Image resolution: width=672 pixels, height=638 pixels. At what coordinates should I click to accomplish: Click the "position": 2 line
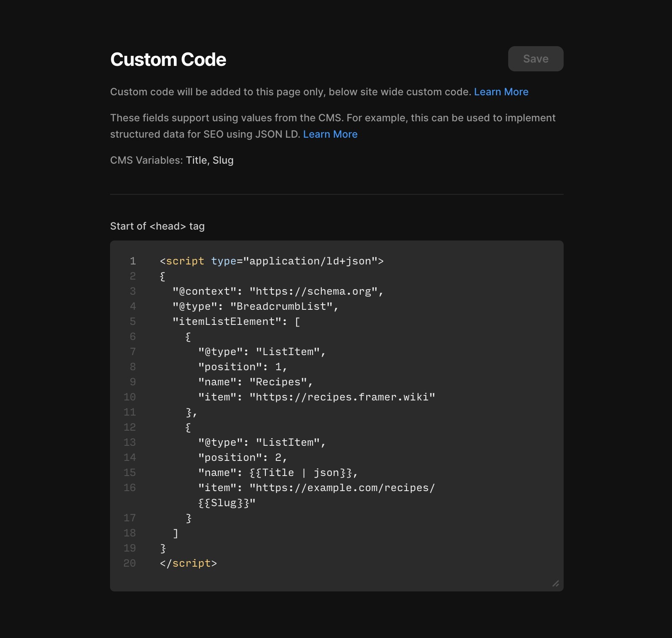[243, 458]
